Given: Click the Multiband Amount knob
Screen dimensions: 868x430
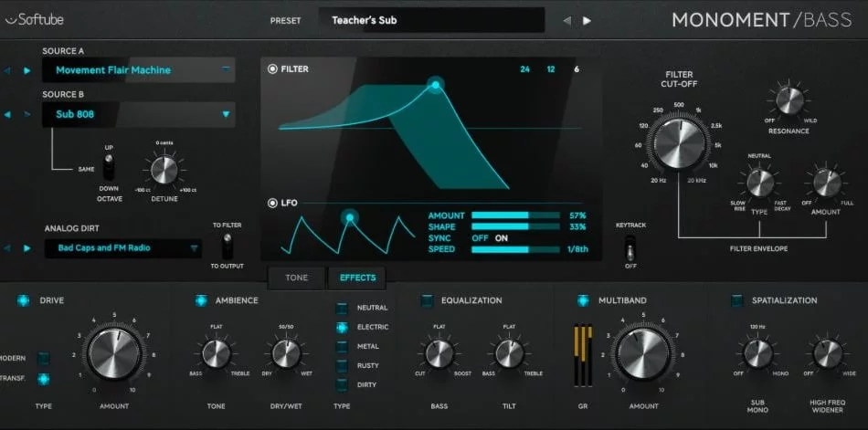Looking at the screenshot, I should click(643, 354).
